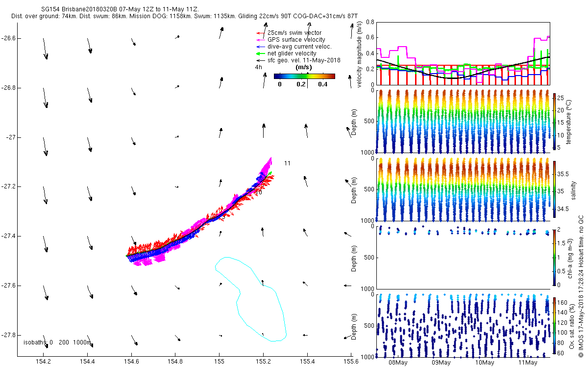This screenshot has width=588, height=368.
Task: Click the salinity depth section plot
Action: pos(463,189)
